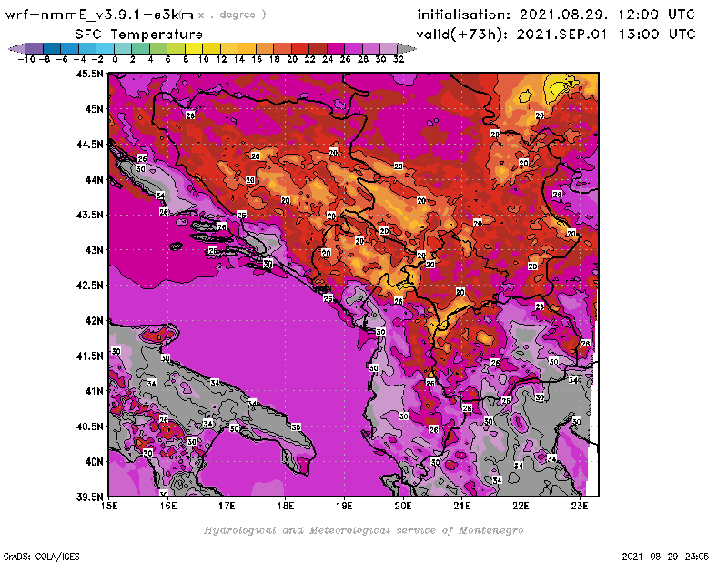
Task: Click the lavender arrow end below -10
Action: click(17, 49)
